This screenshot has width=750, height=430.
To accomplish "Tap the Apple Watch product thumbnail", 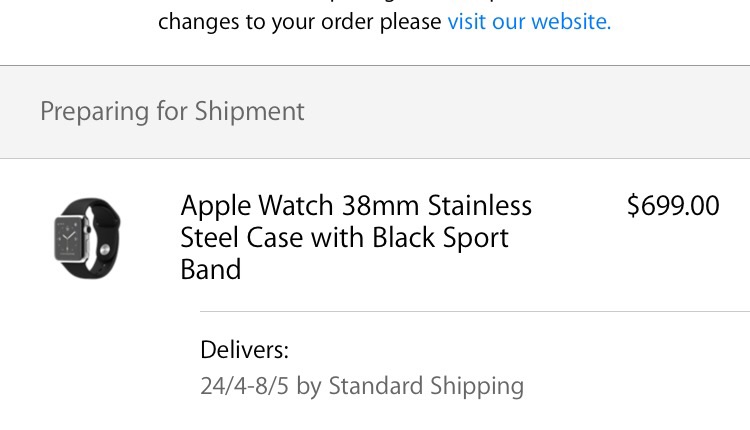I will 87,238.
